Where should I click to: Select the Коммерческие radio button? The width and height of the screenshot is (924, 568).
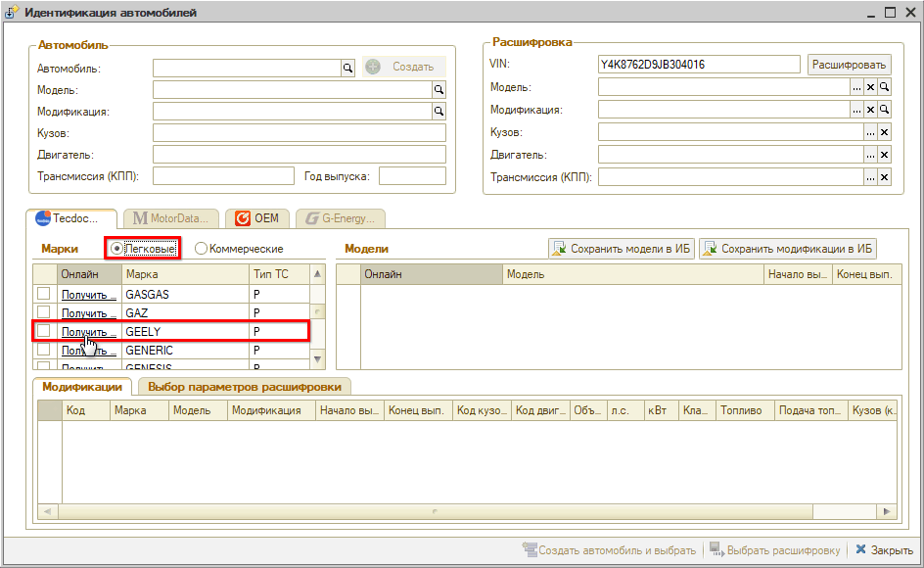point(201,249)
